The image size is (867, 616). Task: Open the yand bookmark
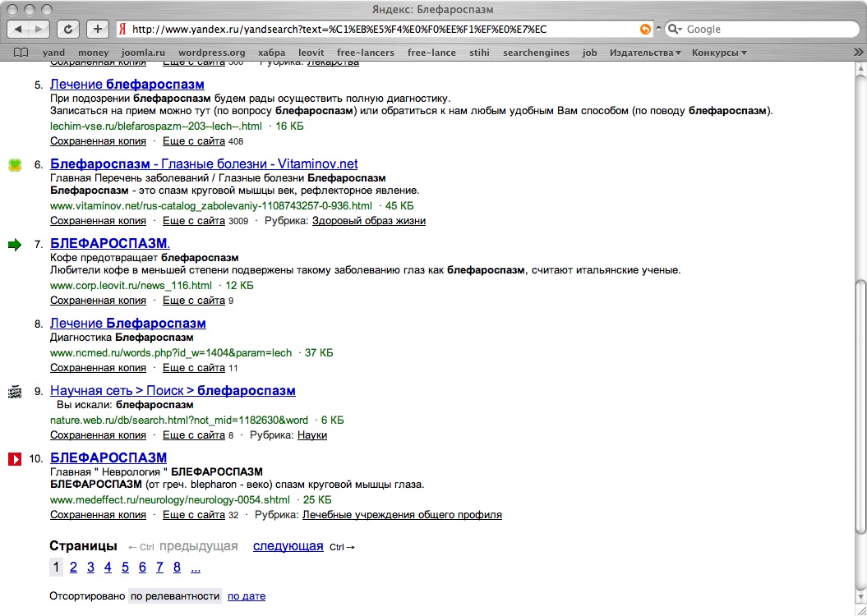point(53,53)
